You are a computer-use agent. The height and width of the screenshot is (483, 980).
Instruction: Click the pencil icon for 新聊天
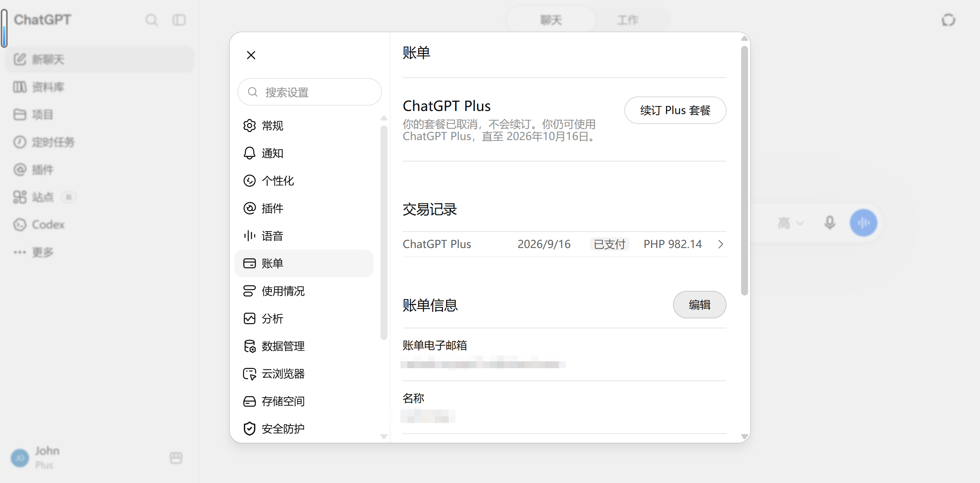tap(20, 59)
